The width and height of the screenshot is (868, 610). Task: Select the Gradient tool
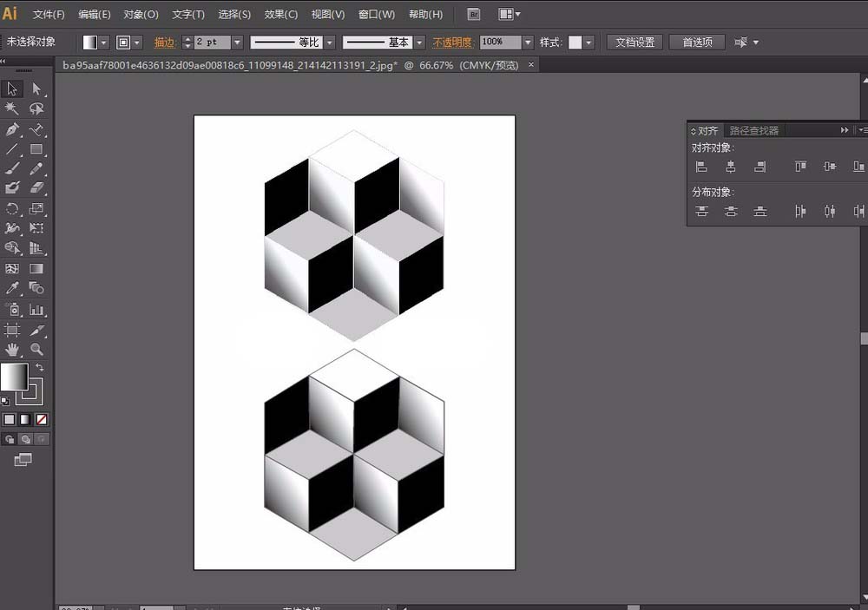[36, 268]
